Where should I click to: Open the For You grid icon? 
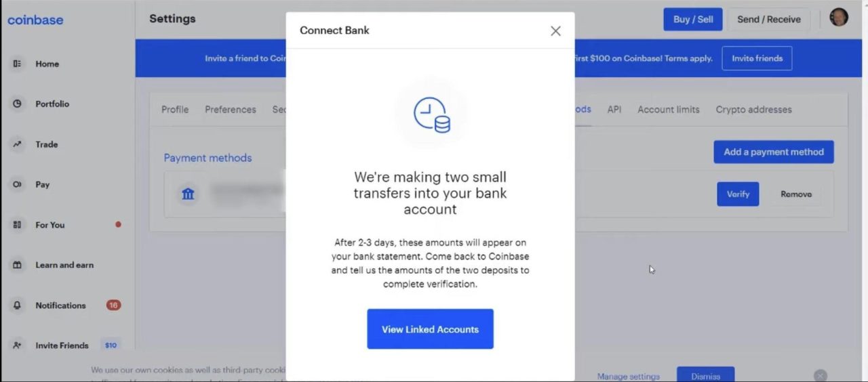point(18,225)
